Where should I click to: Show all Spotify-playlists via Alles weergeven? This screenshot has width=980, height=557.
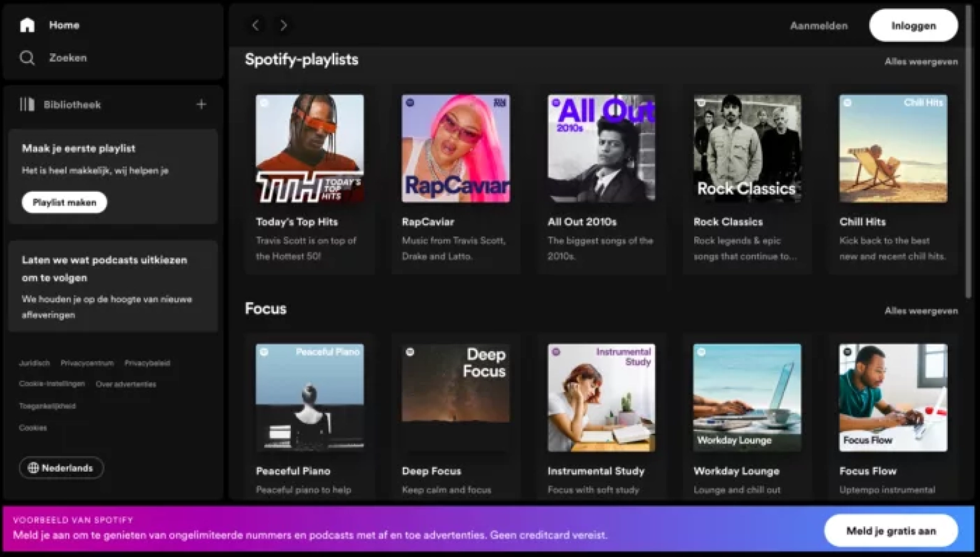(x=921, y=61)
